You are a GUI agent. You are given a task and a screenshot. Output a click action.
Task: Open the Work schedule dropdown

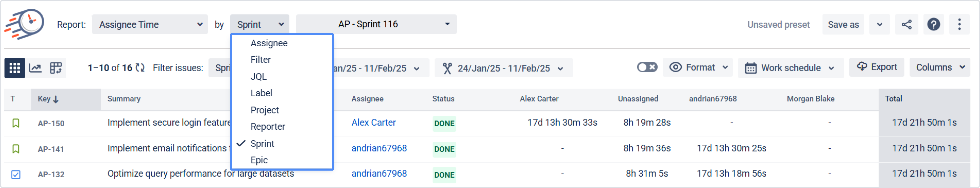click(790, 68)
